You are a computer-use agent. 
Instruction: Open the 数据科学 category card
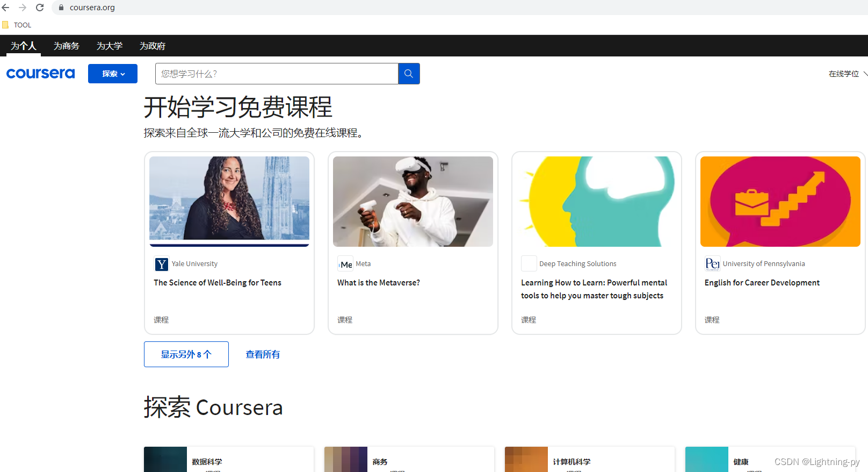coord(229,460)
